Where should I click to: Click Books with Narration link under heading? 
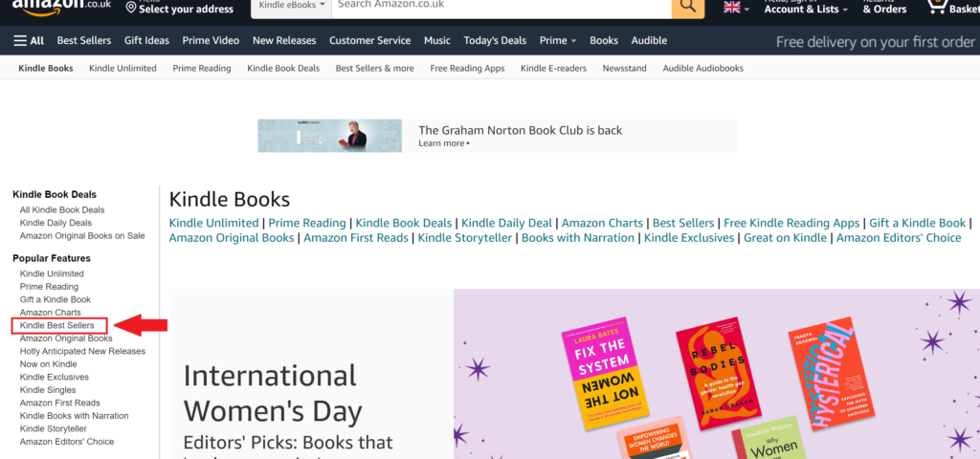577,238
